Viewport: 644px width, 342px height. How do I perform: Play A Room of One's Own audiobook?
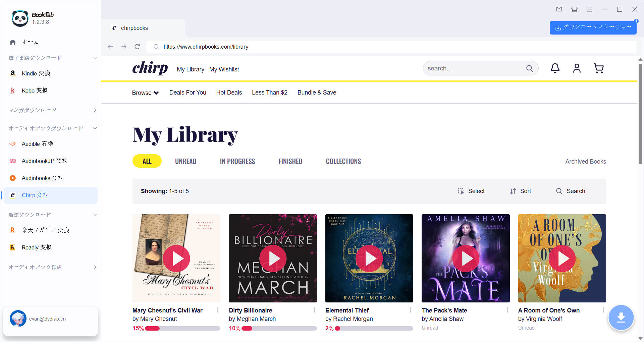562,259
